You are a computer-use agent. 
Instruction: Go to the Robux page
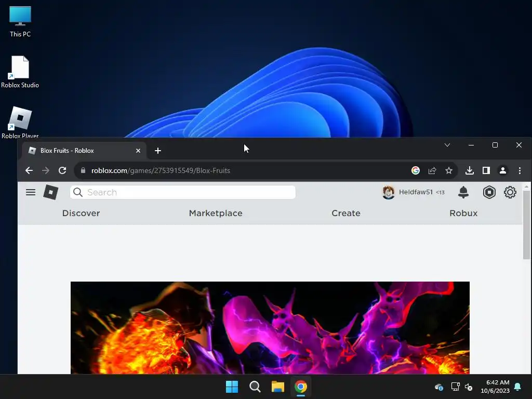tap(463, 213)
